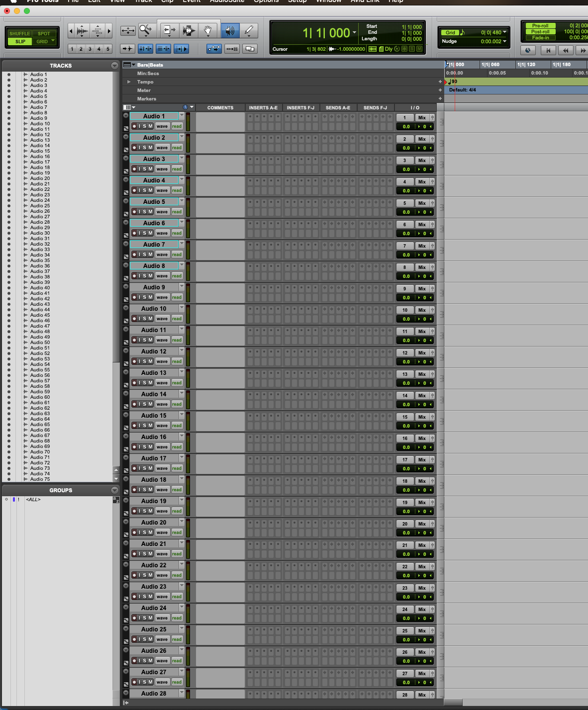Open Audio 4 waveform view selector
The width and height of the screenshot is (588, 710).
[x=162, y=190]
